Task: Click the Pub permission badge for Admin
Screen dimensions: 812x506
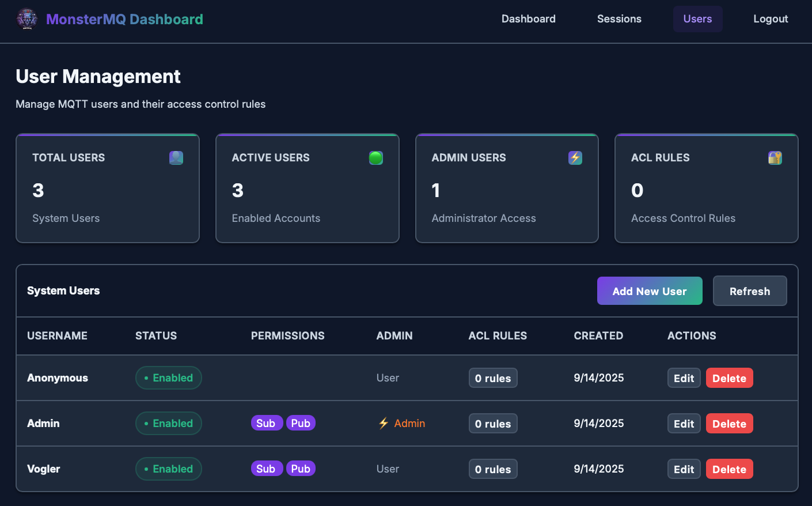Action: [301, 423]
